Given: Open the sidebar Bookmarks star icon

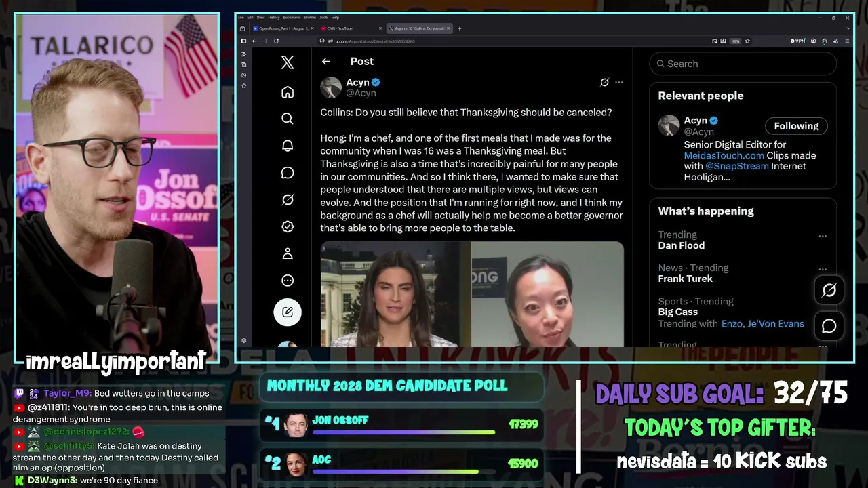Looking at the screenshot, I should (243, 86).
